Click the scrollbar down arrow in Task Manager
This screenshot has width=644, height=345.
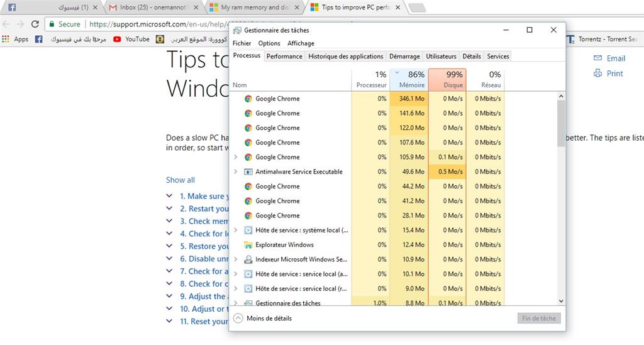pyautogui.click(x=561, y=301)
